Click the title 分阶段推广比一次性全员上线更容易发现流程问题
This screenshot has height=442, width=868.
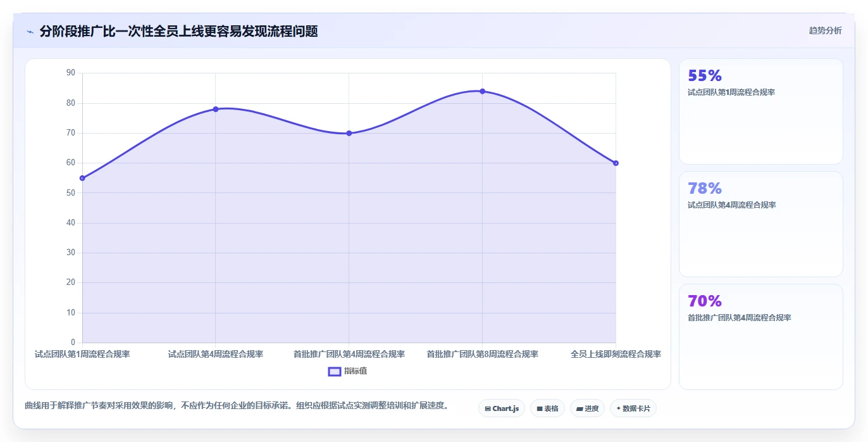[178, 31]
